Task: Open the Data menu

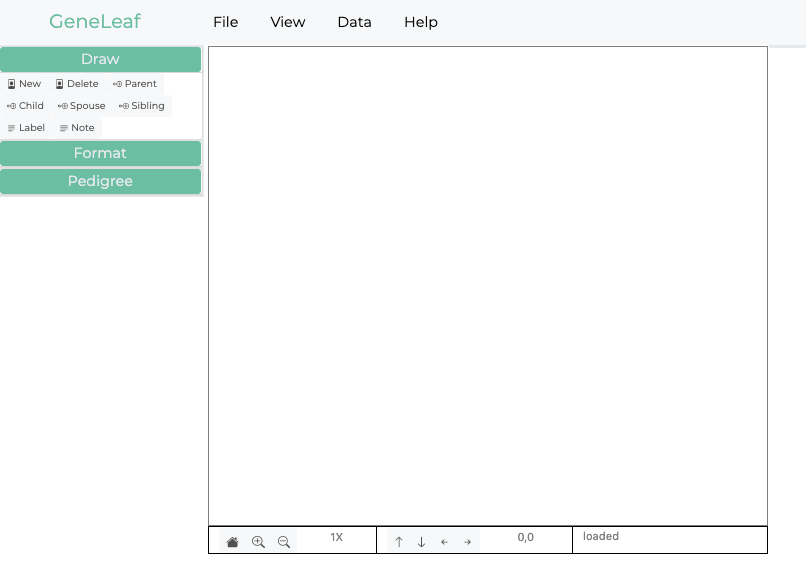Action: (x=354, y=22)
